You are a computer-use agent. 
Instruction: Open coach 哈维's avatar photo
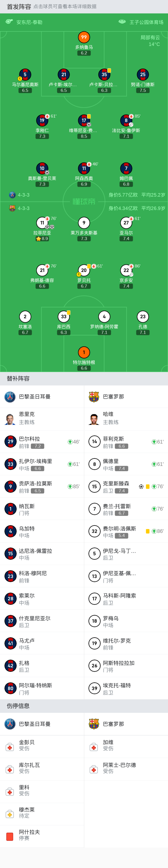click(94, 419)
